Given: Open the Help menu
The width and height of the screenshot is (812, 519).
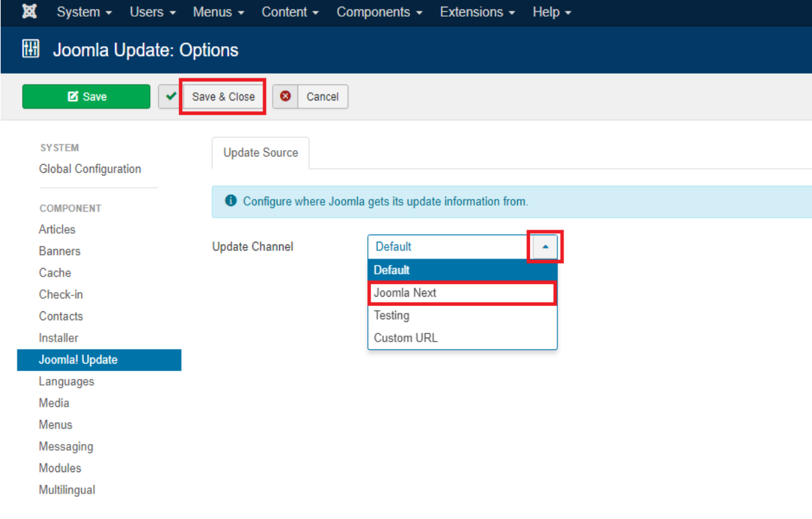Looking at the screenshot, I should pos(552,12).
